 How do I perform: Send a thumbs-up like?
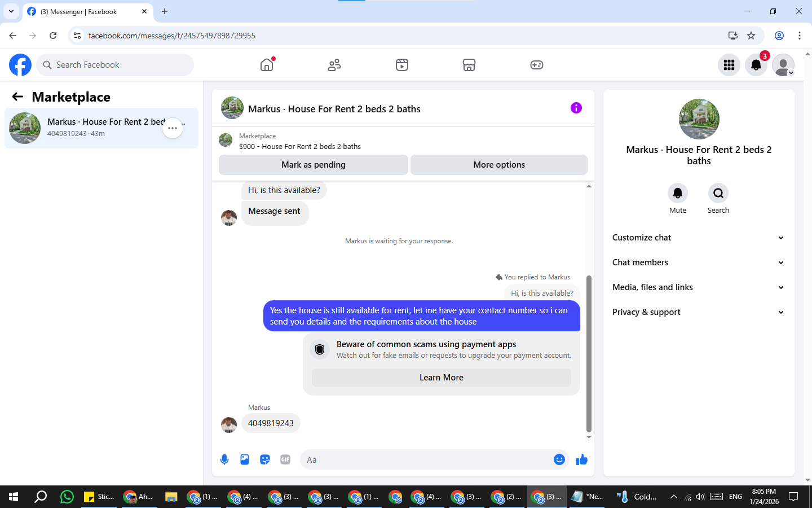point(582,459)
